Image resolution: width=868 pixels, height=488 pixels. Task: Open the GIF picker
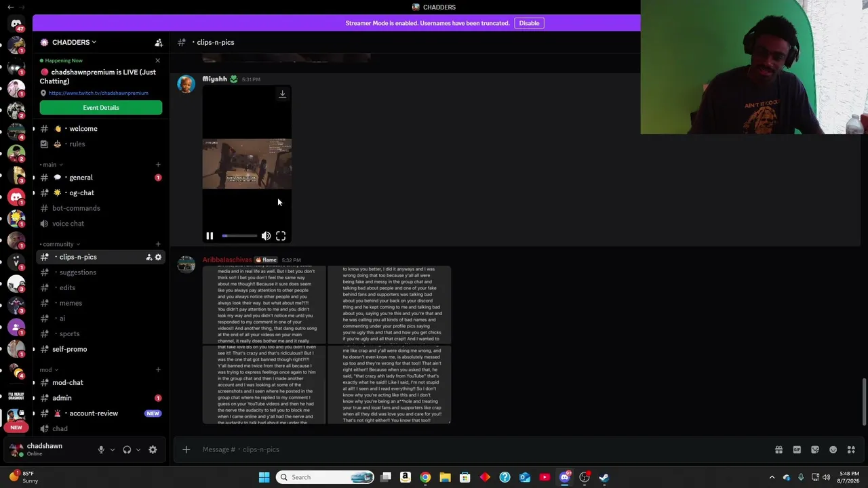[797, 449]
